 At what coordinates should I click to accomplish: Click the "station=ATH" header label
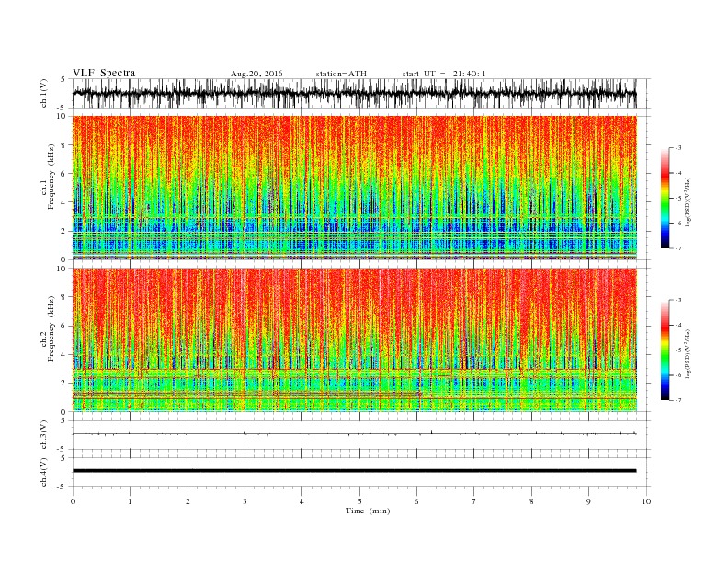pos(341,74)
